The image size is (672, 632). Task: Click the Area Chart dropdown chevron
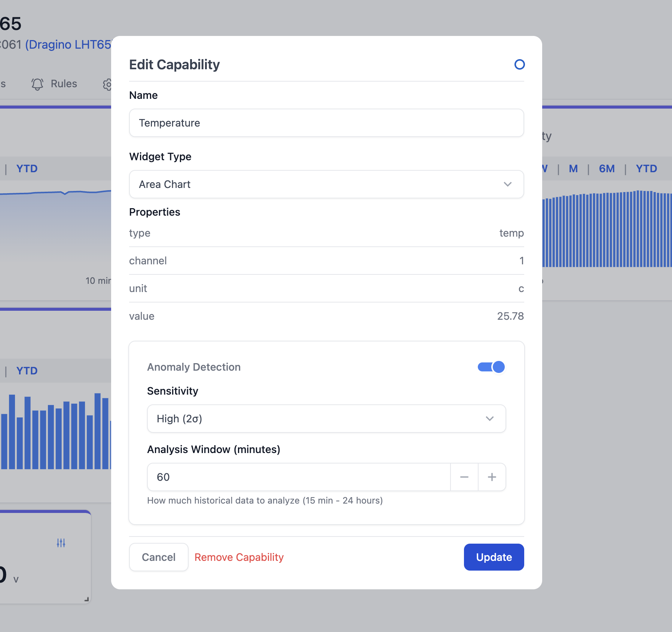pyautogui.click(x=507, y=184)
